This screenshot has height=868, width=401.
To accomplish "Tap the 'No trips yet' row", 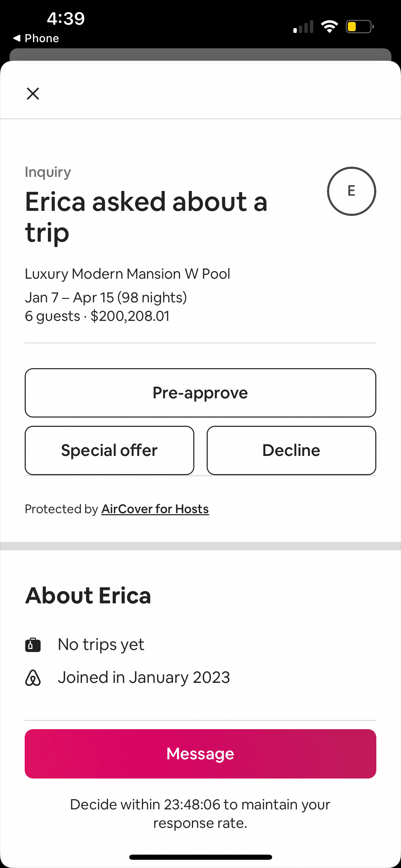I will [101, 644].
